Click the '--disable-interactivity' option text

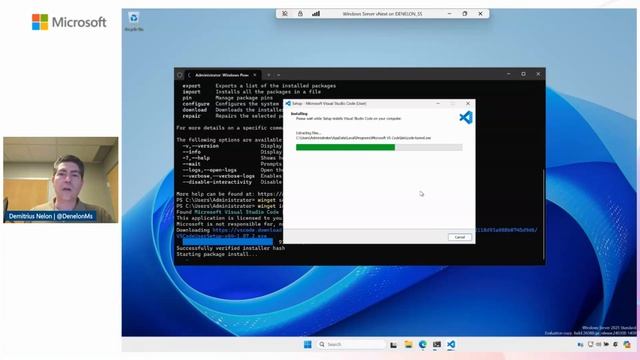[x=217, y=182]
